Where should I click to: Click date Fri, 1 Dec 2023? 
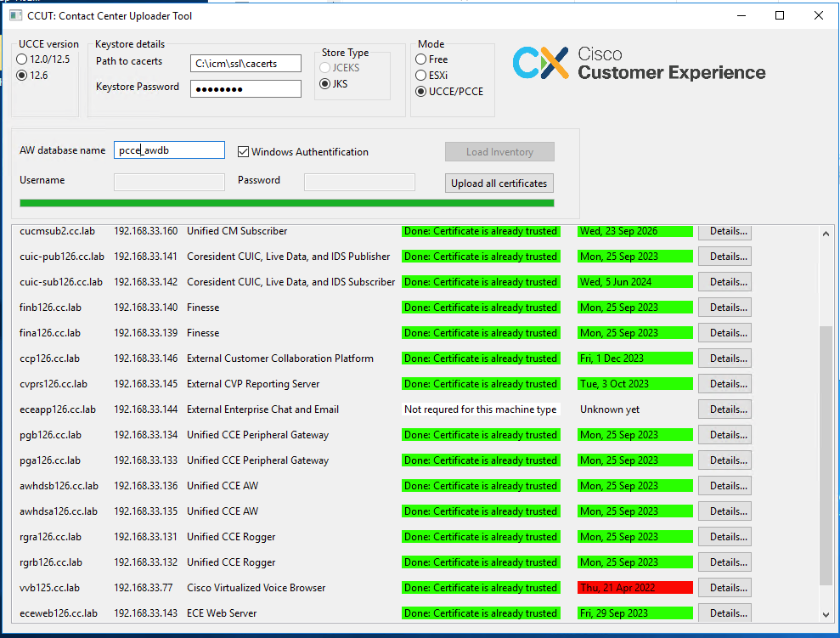click(x=635, y=359)
